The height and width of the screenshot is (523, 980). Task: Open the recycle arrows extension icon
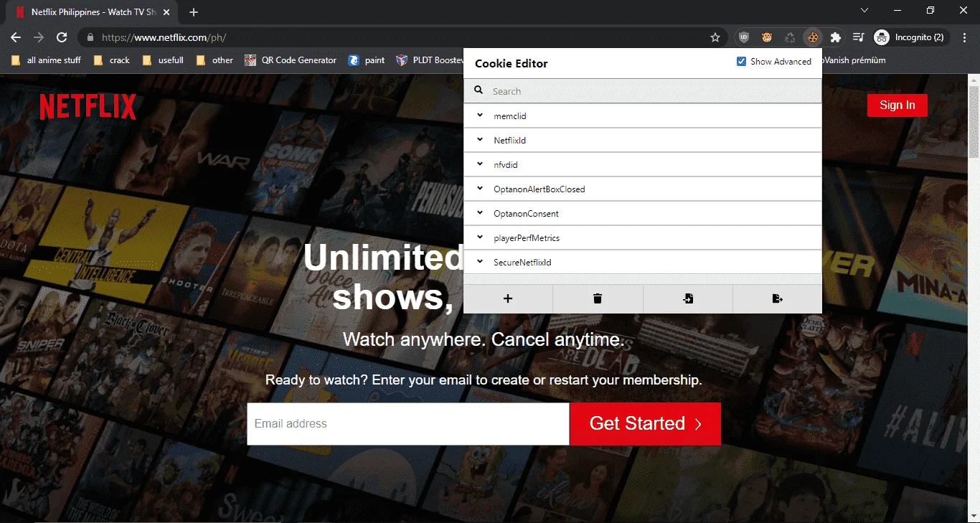click(x=790, y=37)
